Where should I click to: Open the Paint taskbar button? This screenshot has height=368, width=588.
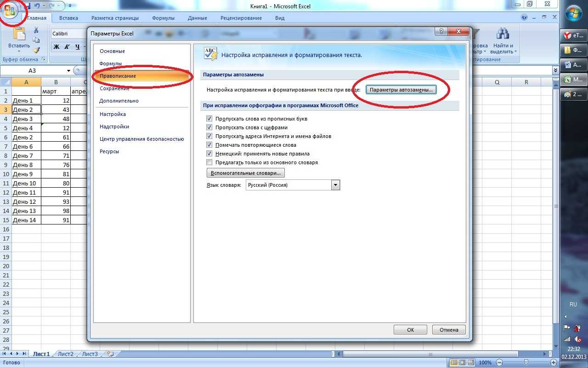click(573, 94)
